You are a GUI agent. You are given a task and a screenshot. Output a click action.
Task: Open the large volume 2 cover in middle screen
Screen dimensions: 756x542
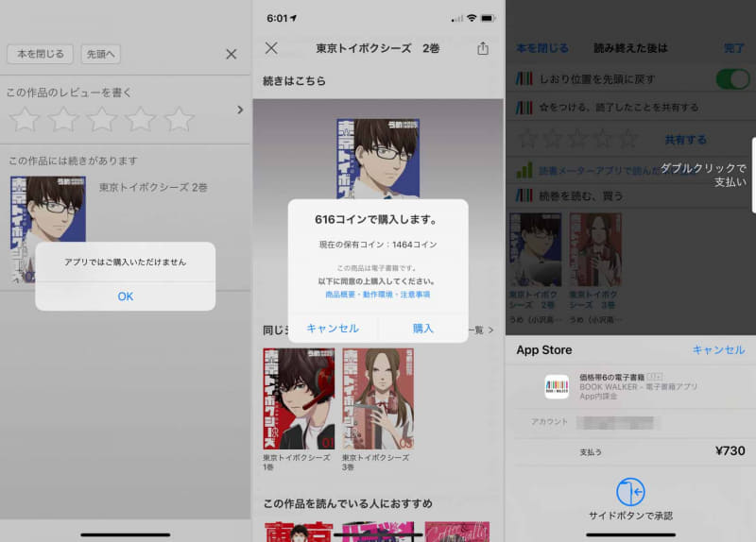(x=378, y=159)
